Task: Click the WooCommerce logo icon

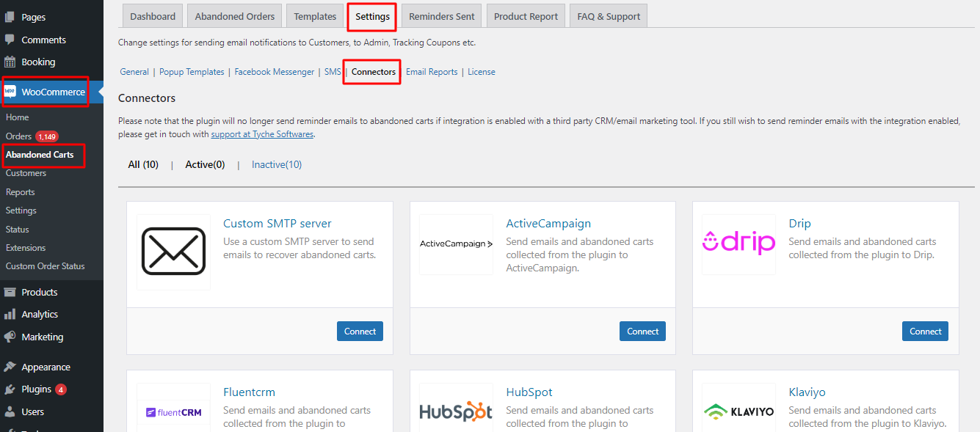Action: (10, 92)
